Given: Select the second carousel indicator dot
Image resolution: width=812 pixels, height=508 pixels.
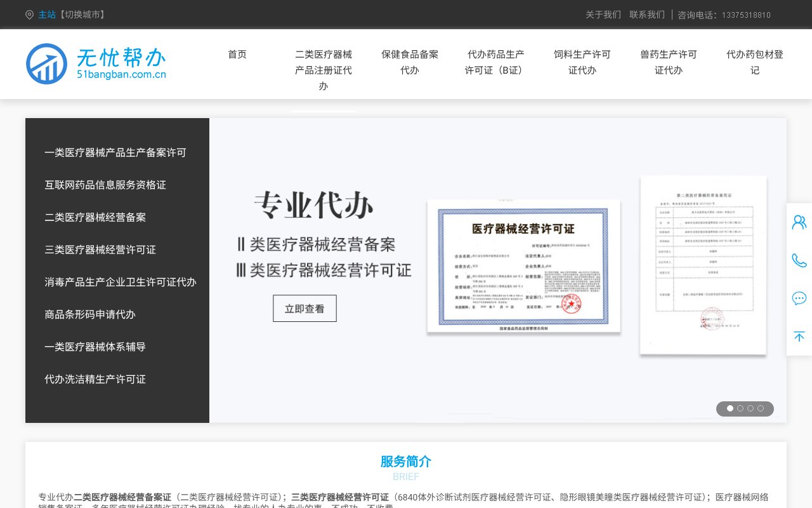Looking at the screenshot, I should click(x=740, y=408).
